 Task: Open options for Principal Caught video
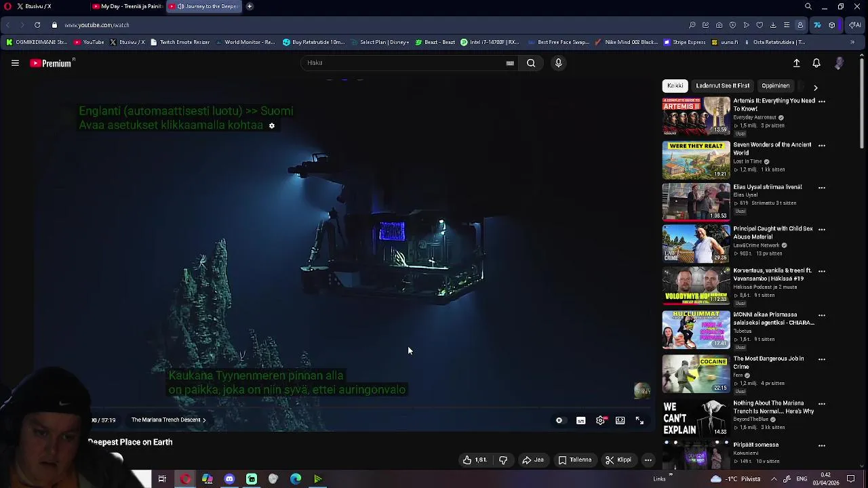tap(822, 229)
